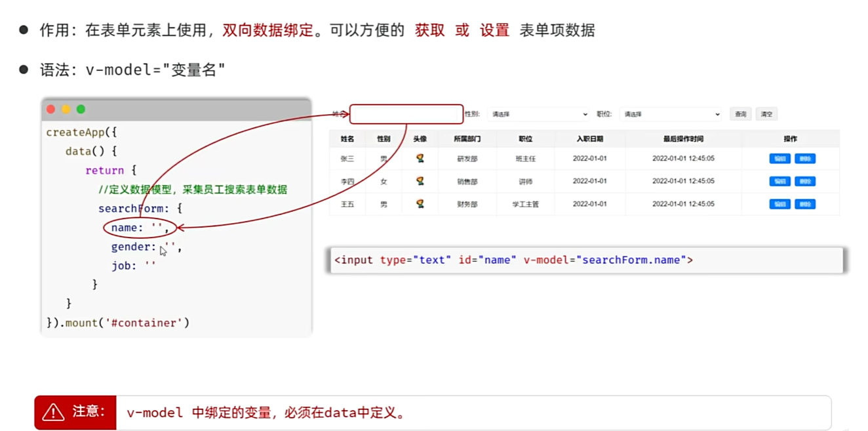Click the data() { code line
Screen dimensions: 868x431
tap(91, 152)
